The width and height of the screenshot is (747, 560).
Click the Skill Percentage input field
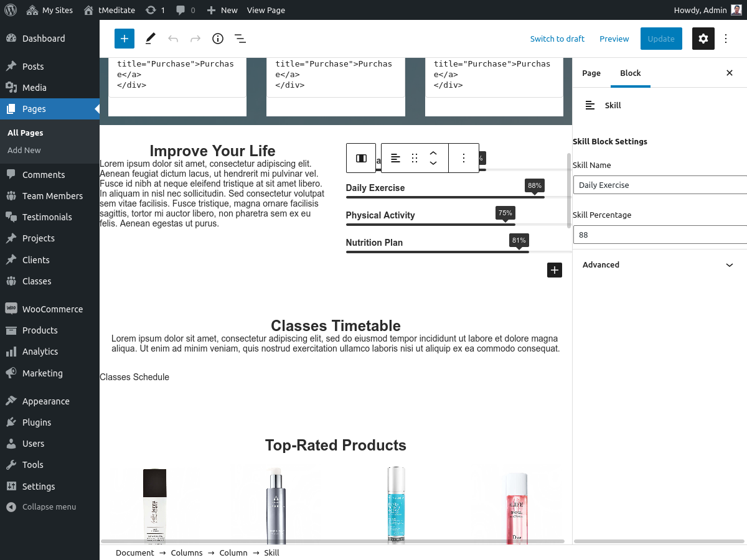(660, 235)
